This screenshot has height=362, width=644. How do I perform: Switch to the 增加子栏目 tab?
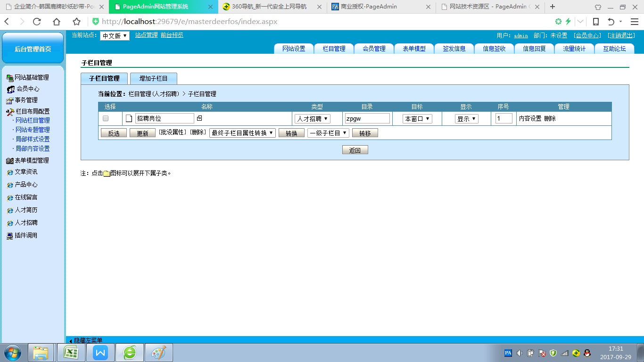coord(153,78)
